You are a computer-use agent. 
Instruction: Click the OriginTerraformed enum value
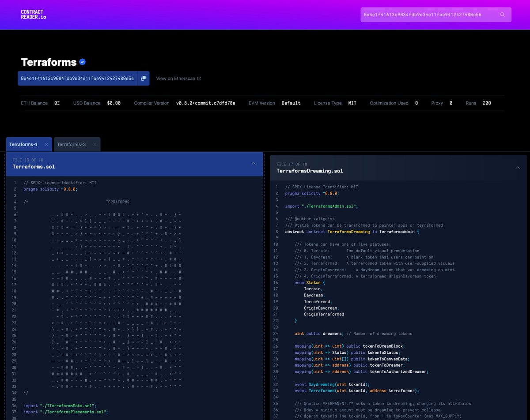pyautogui.click(x=324, y=314)
